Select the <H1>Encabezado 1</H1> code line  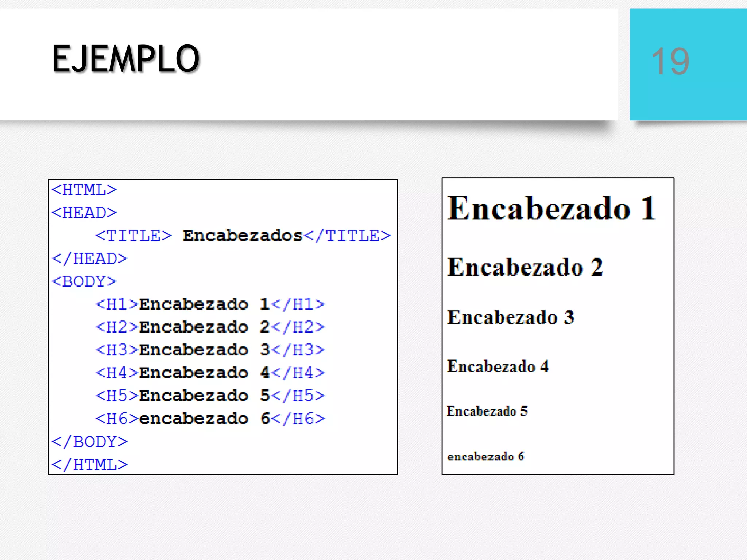[x=210, y=304]
